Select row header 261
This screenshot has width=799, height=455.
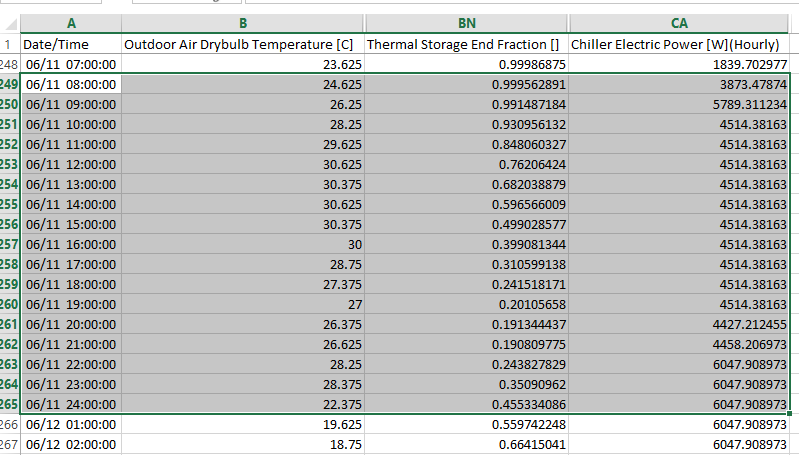(10, 325)
